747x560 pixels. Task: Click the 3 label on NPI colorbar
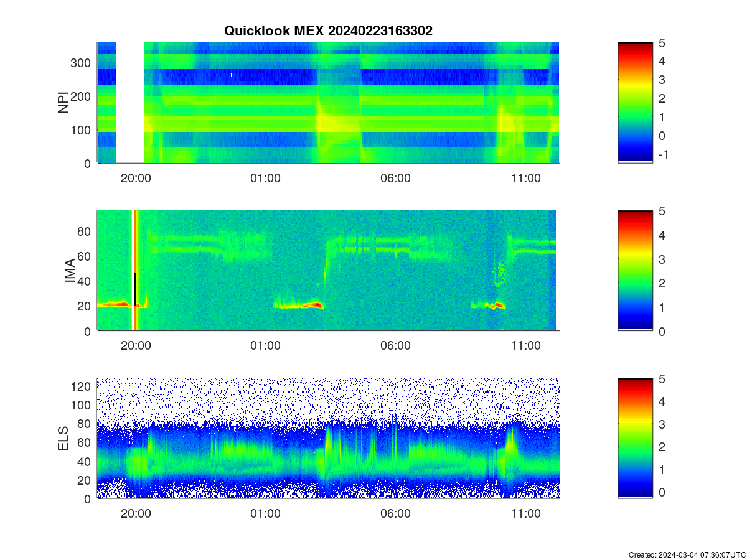tap(661, 80)
